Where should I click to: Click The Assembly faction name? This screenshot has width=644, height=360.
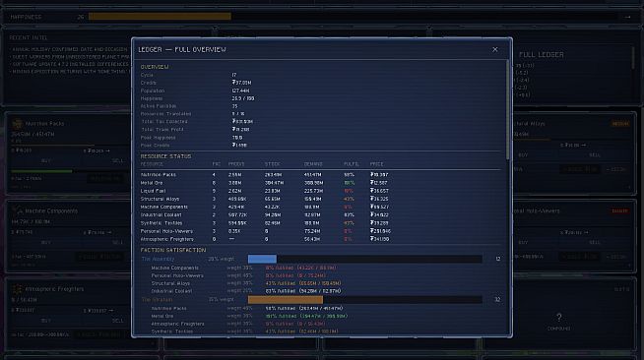[x=158, y=259]
